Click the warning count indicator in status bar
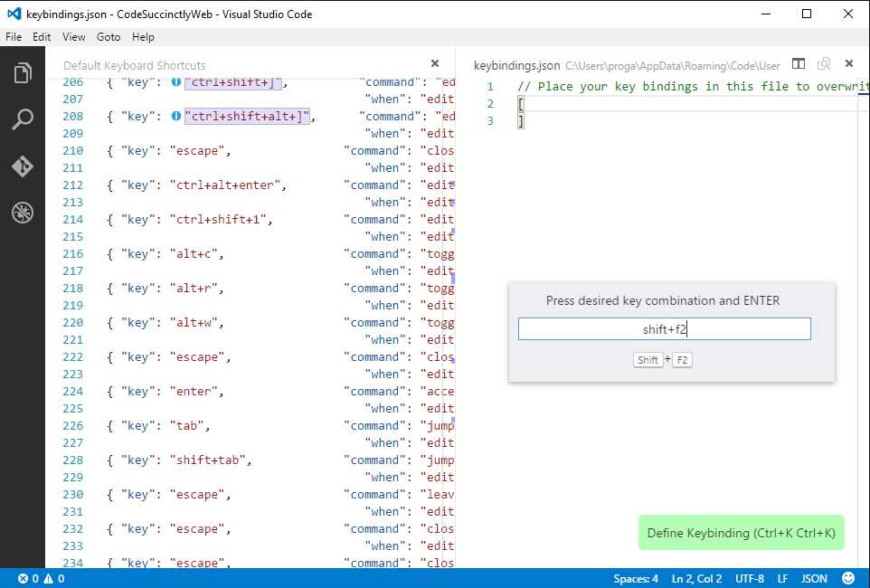 click(53, 578)
